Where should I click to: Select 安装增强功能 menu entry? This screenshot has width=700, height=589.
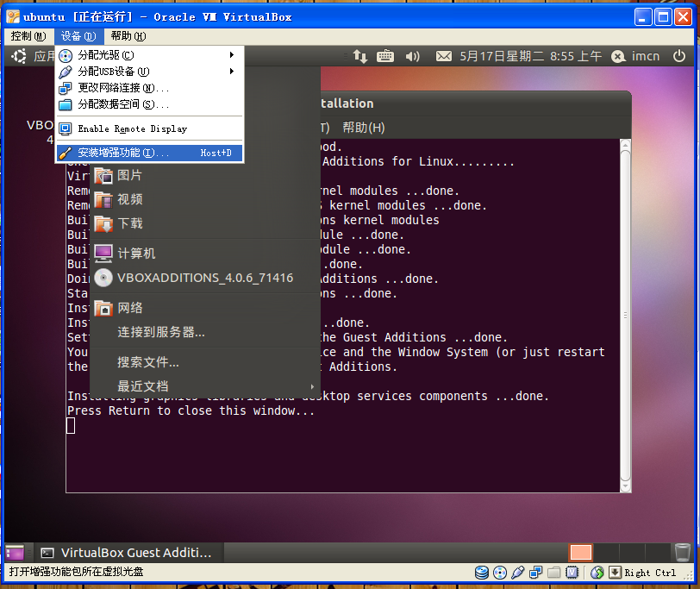coord(149,153)
